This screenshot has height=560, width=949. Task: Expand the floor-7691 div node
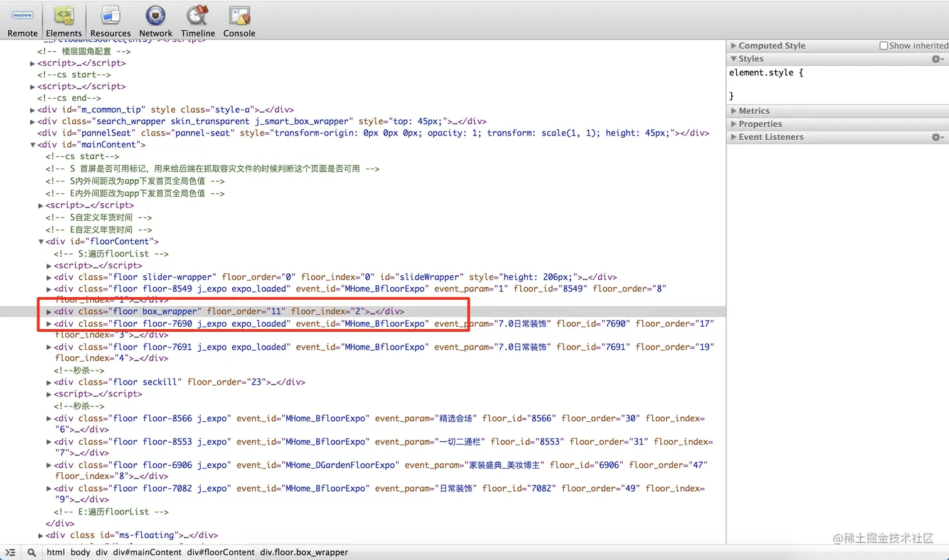(49, 347)
